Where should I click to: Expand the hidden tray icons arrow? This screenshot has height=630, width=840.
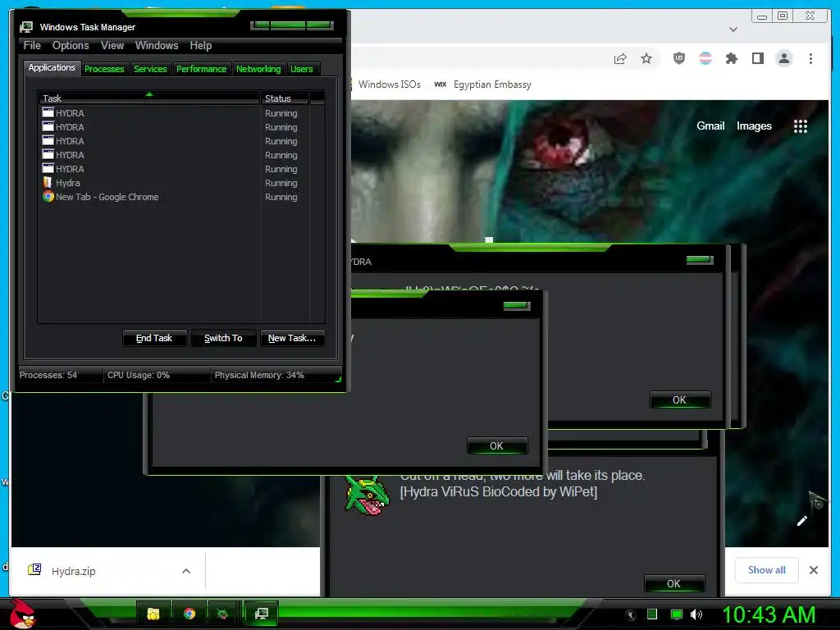631,615
